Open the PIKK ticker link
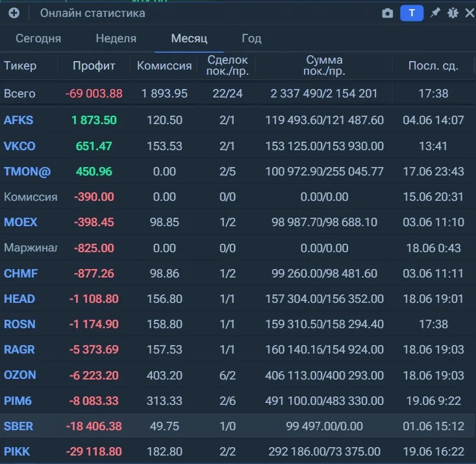This screenshot has height=464, width=476. coord(17,452)
